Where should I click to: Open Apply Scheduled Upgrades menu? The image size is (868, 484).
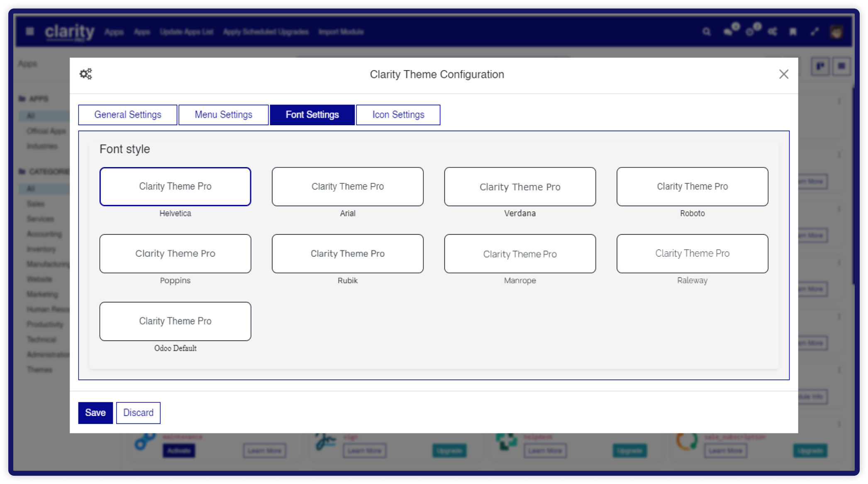[266, 32]
